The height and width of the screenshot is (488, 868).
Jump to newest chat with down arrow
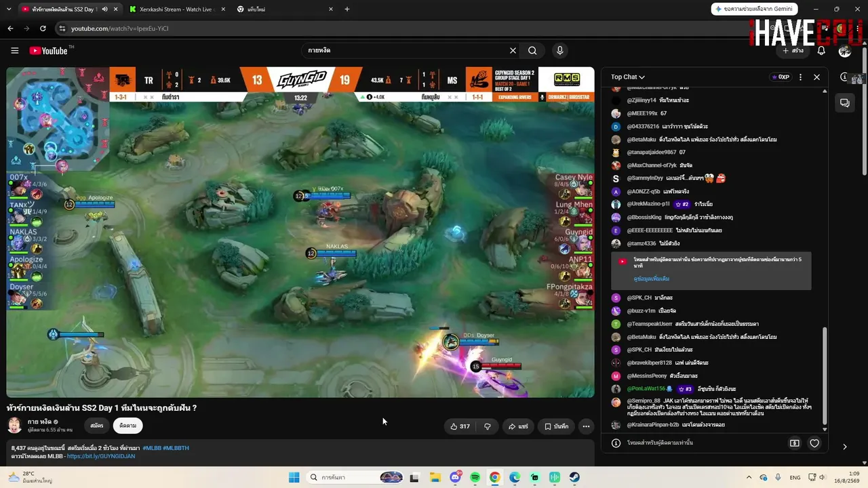825,429
